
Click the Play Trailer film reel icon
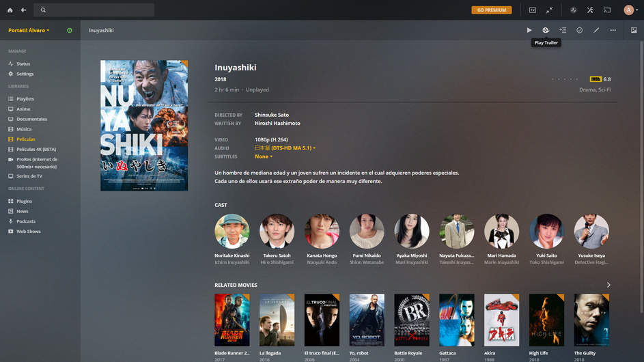tap(546, 30)
